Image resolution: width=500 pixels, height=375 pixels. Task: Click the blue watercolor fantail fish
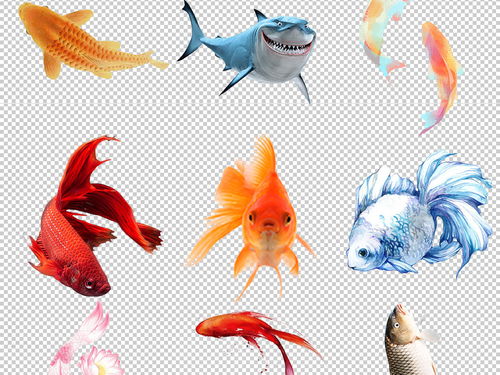(x=419, y=213)
